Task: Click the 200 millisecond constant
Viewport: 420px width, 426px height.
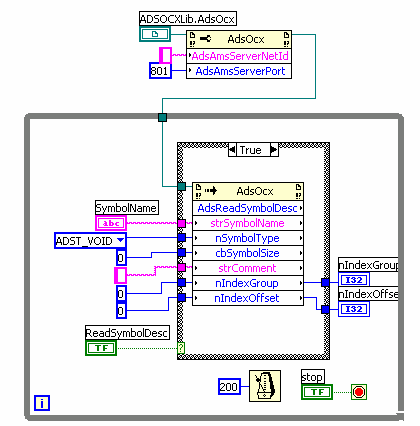Action: [x=229, y=387]
